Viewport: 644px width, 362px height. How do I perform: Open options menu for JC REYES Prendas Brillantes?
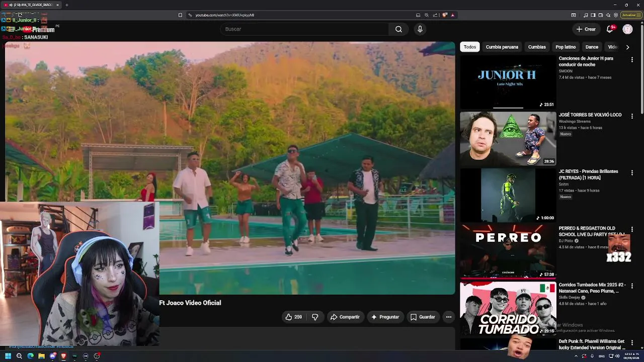pos(632,172)
